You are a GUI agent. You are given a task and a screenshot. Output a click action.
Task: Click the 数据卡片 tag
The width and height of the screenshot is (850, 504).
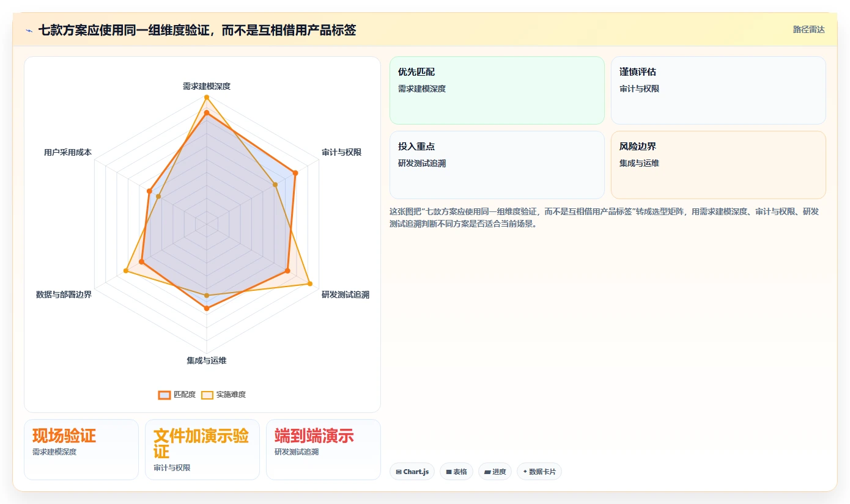pos(539,472)
